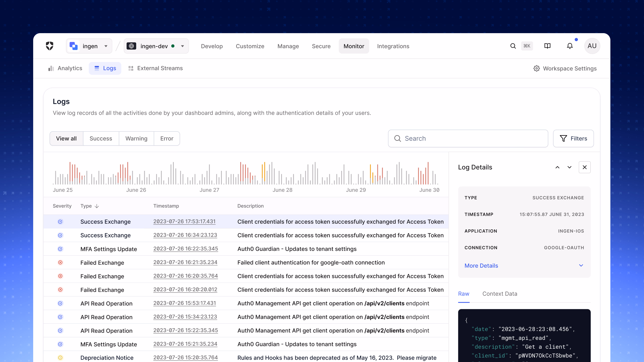
Task: Click success icon on 15:34:23.123 row
Action: click(x=60, y=317)
